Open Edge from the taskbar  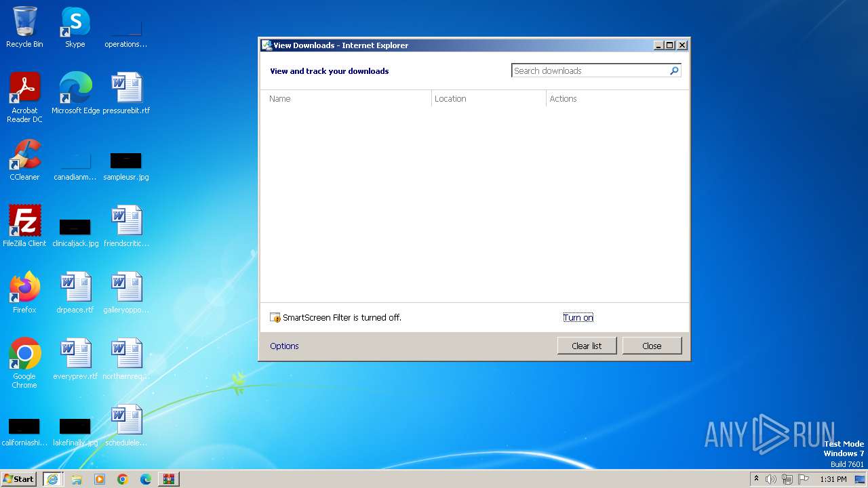[146, 479]
